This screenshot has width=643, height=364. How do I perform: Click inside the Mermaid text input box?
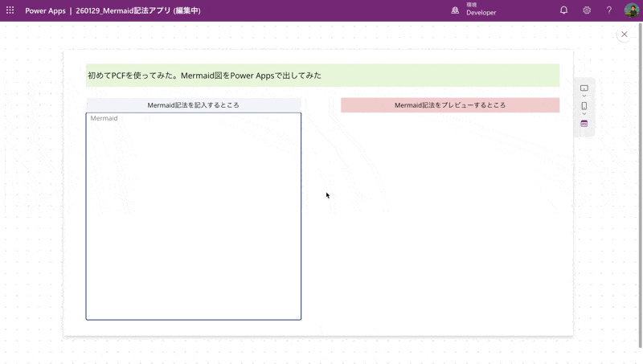tap(193, 217)
